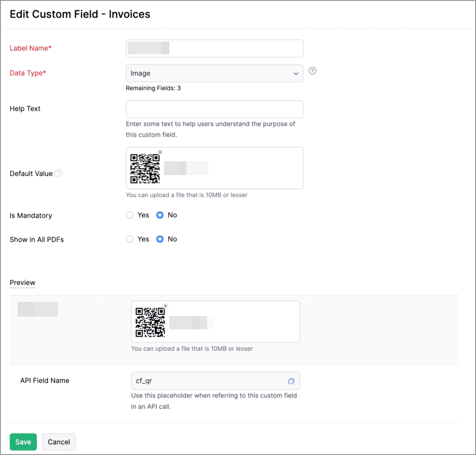The width and height of the screenshot is (476, 455).
Task: Remove the QR image in the Preview section
Action: click(166, 306)
